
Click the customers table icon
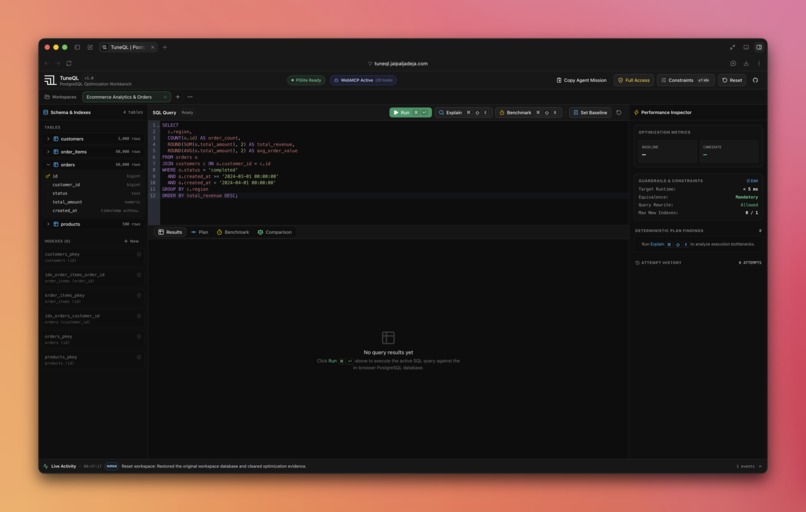56,139
